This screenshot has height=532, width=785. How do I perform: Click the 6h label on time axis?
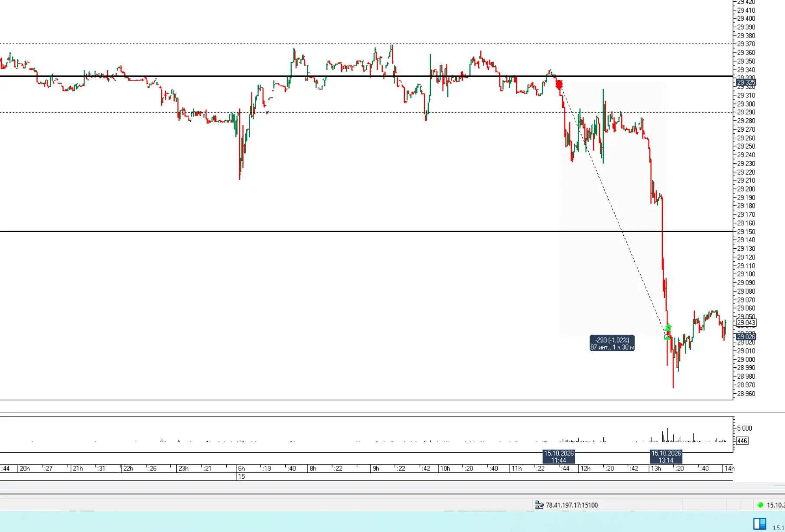[x=241, y=468]
